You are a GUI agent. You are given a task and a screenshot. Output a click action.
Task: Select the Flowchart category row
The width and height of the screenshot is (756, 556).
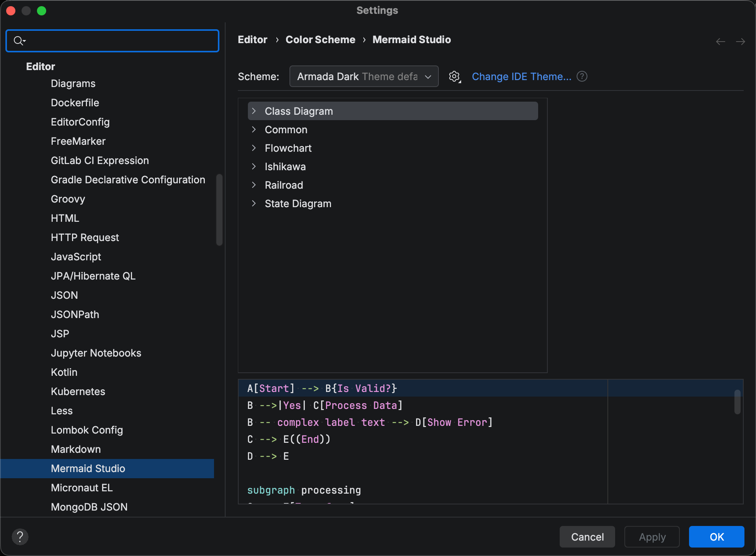click(393, 148)
